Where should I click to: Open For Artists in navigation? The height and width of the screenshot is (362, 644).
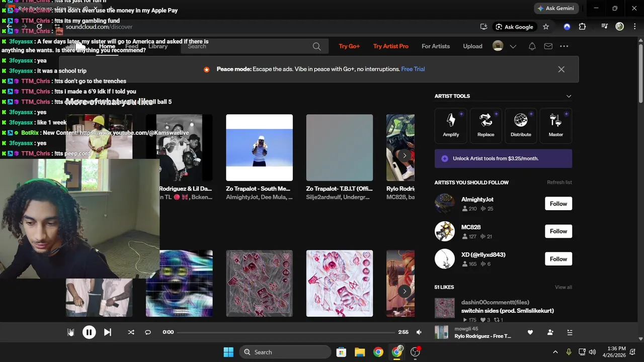436,46
